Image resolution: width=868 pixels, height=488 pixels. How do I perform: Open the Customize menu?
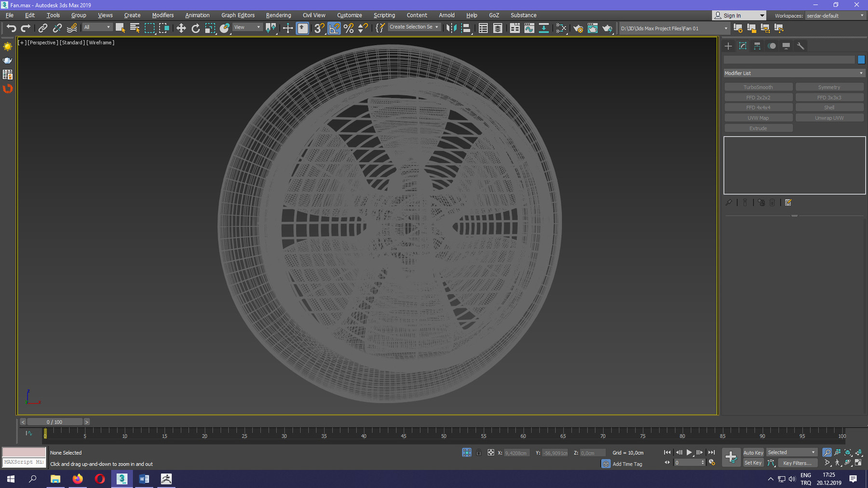pos(349,15)
